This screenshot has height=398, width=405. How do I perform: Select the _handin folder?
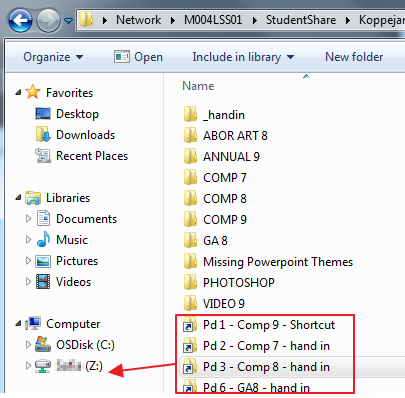(224, 115)
